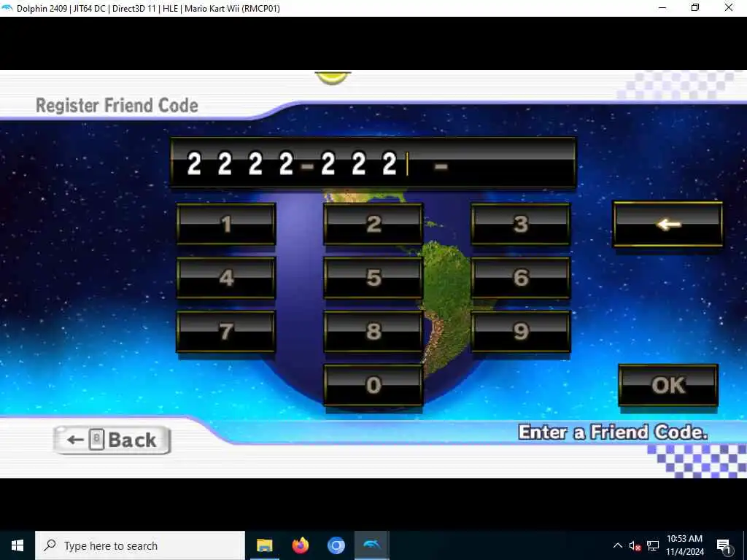The height and width of the screenshot is (560, 747).
Task: Open the Windows Start menu
Action: point(18,545)
